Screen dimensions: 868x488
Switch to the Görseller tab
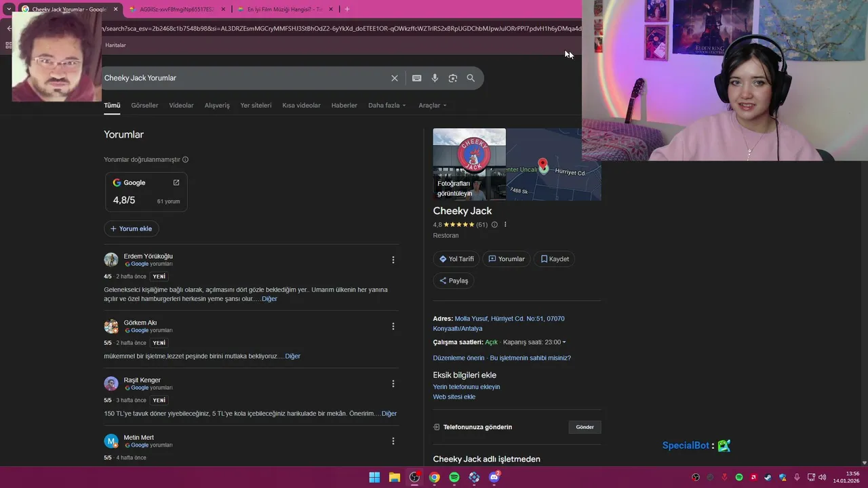[x=144, y=105]
